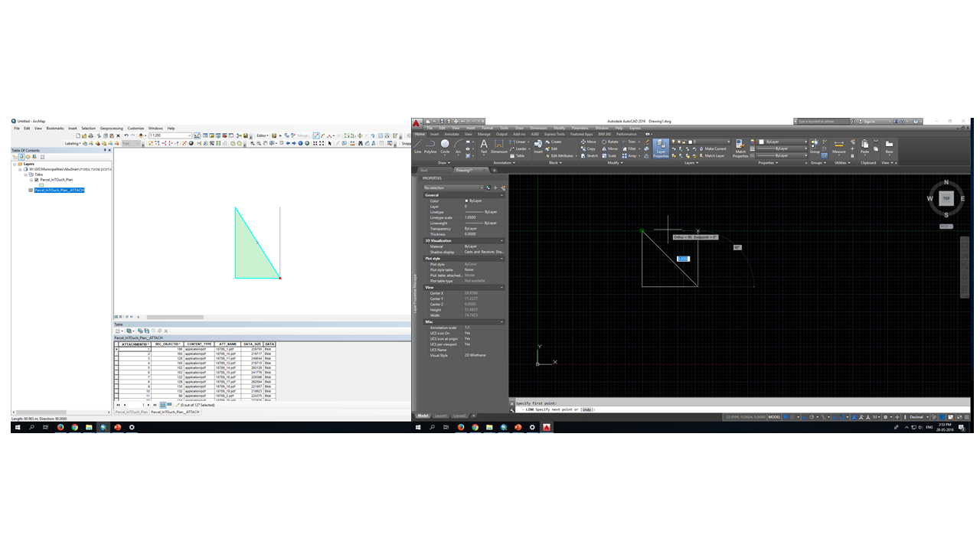Open ArcMap Bookmarks menu
This screenshot has width=980, height=551.
[x=55, y=129]
